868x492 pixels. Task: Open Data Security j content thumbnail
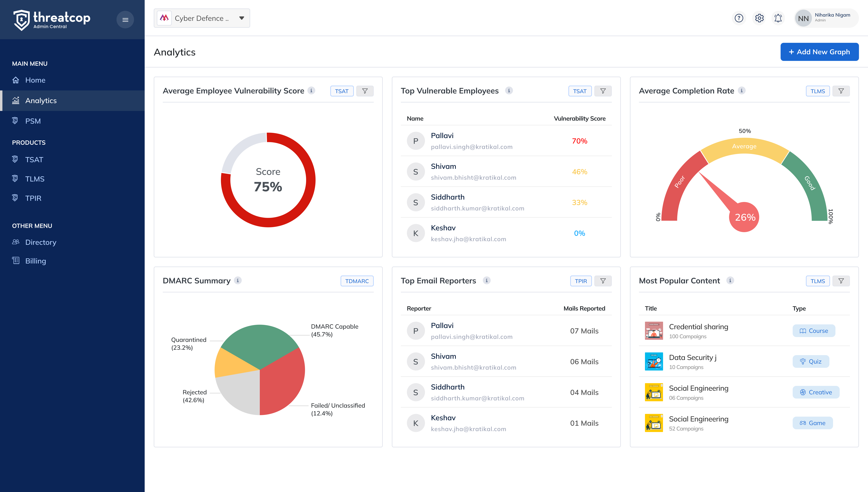tap(654, 362)
